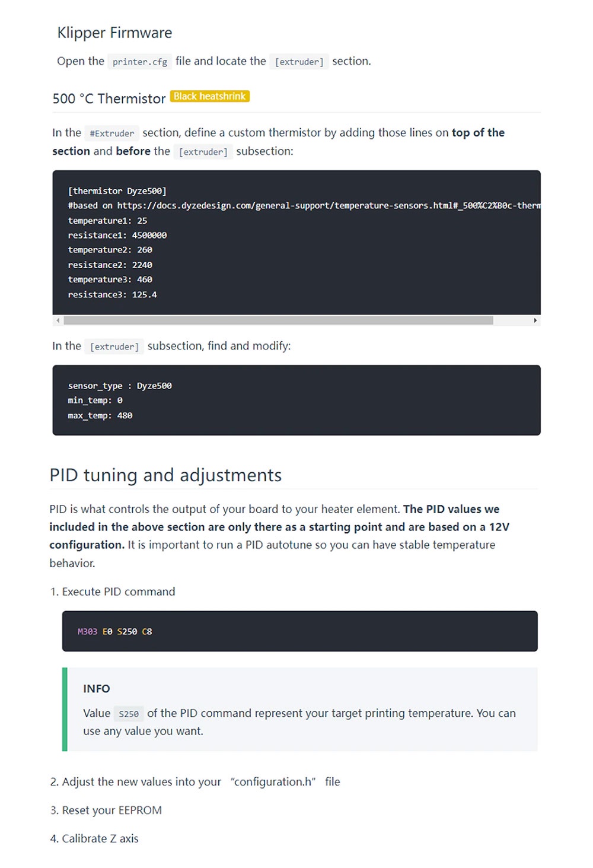
Task: Click the printer.cfg inline code label
Action: click(140, 62)
